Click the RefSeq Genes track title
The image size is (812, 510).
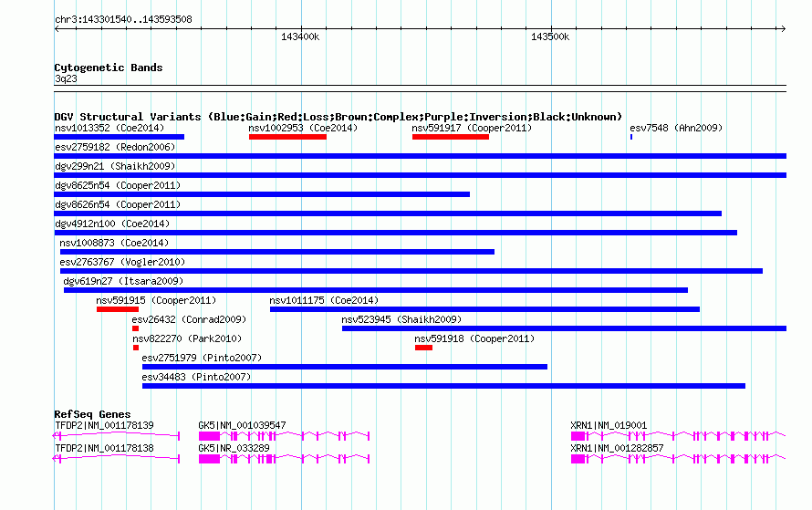tap(92, 414)
